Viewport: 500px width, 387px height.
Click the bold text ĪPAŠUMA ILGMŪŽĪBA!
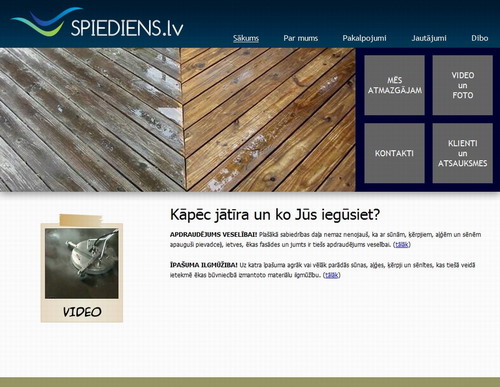tap(204, 265)
